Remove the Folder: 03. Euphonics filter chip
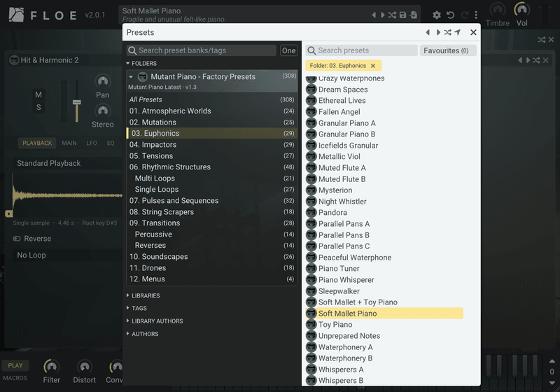The height and width of the screenshot is (392, 560). [x=373, y=66]
